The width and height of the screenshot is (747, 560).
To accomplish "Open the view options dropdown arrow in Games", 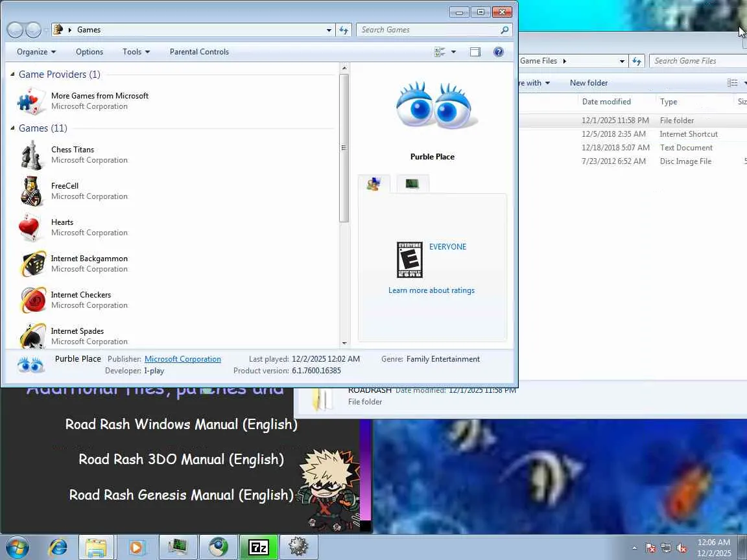I will pos(453,52).
